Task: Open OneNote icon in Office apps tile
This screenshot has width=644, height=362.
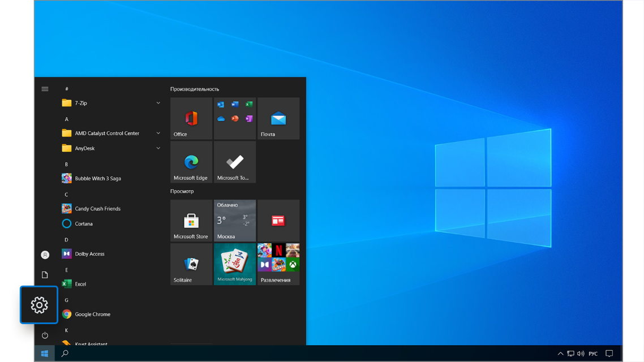Action: point(249,119)
